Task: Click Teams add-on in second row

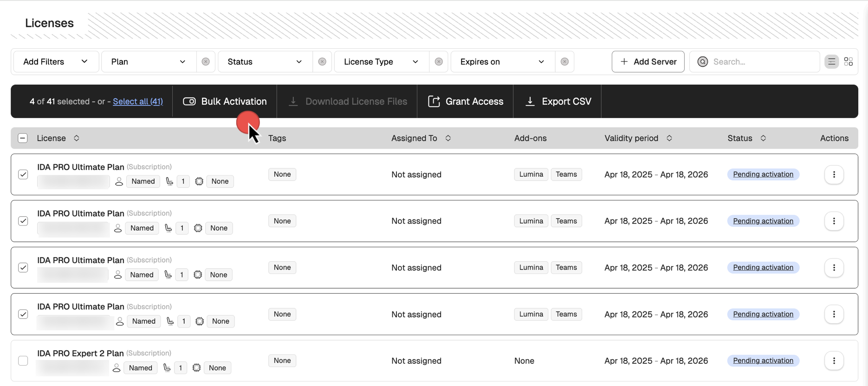Action: 566,221
